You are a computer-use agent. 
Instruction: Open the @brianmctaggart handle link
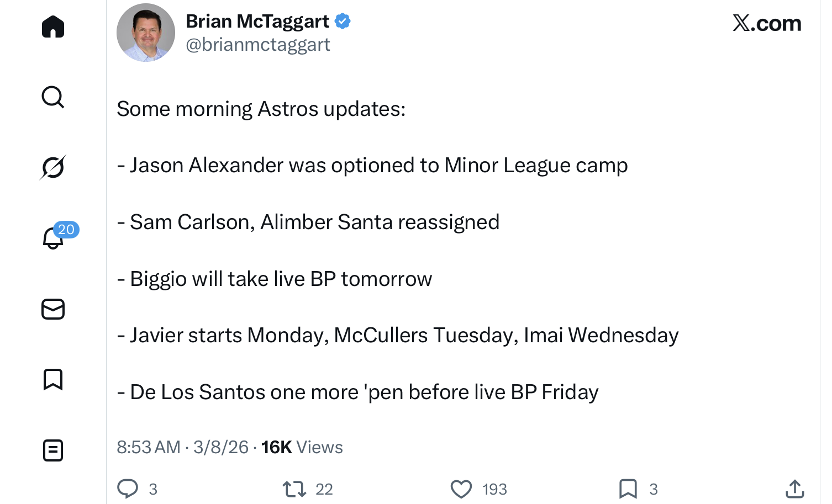pos(258,45)
